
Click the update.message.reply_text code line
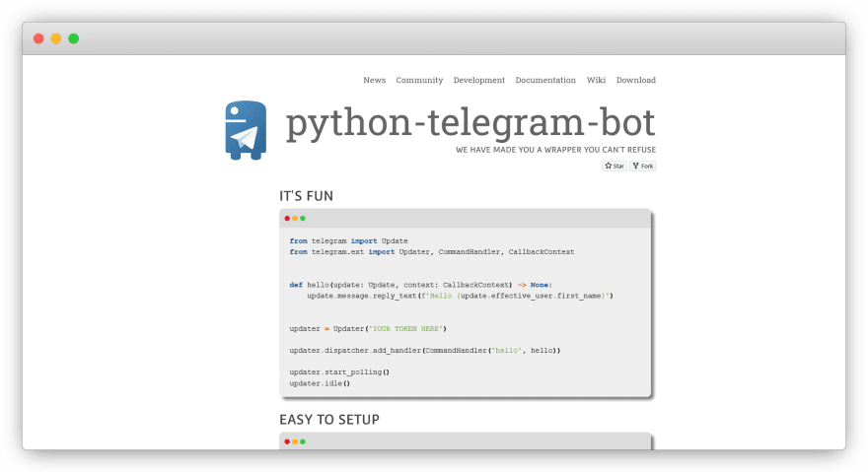(460, 296)
